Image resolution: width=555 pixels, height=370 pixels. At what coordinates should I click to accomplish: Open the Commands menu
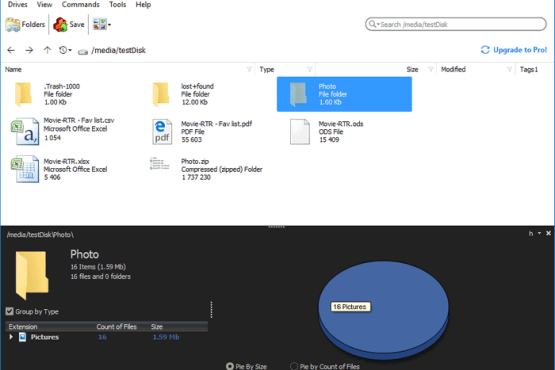[80, 5]
